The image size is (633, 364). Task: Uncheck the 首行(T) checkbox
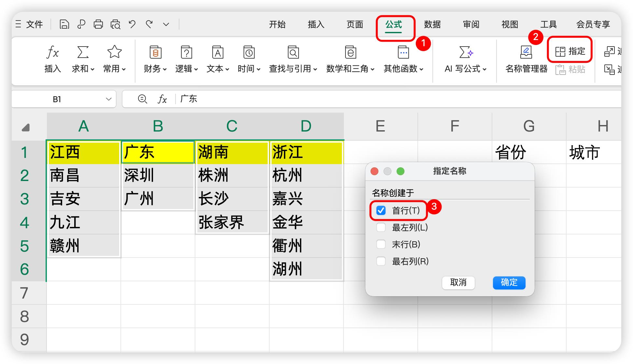click(381, 210)
